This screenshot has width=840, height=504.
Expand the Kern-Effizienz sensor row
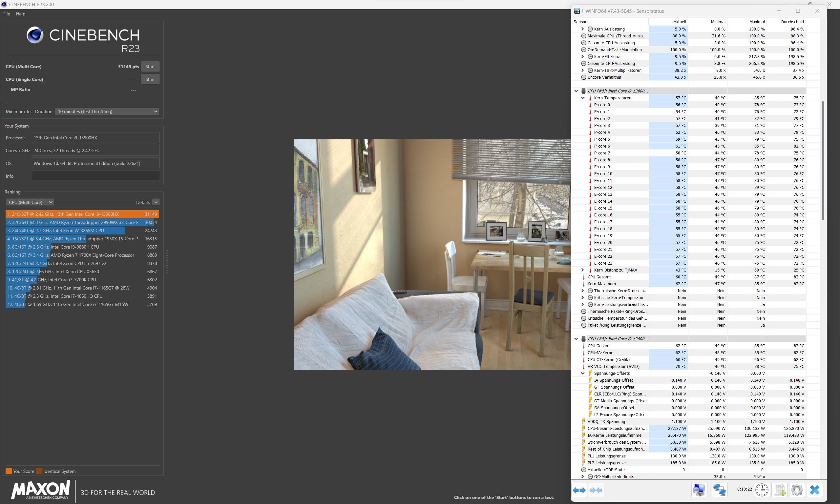click(x=582, y=56)
